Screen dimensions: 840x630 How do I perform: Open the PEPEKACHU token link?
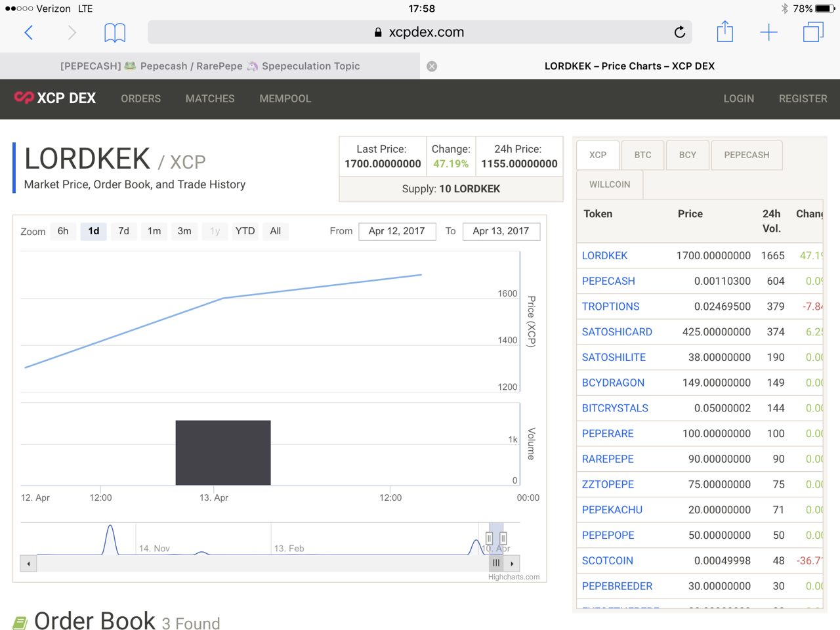coord(612,510)
